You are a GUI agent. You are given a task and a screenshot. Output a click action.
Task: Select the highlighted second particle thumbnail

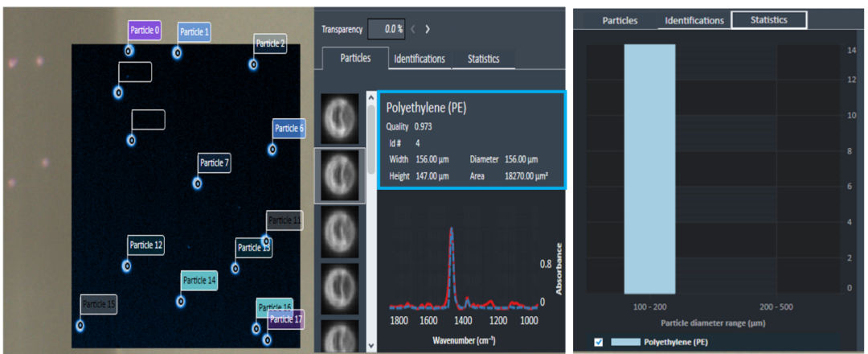(x=340, y=175)
